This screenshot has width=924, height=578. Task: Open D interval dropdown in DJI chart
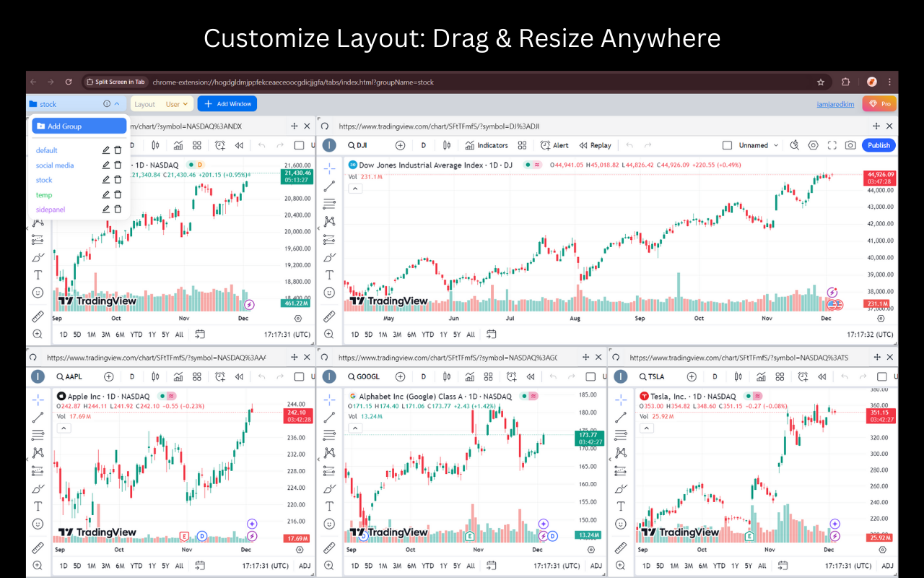(423, 145)
